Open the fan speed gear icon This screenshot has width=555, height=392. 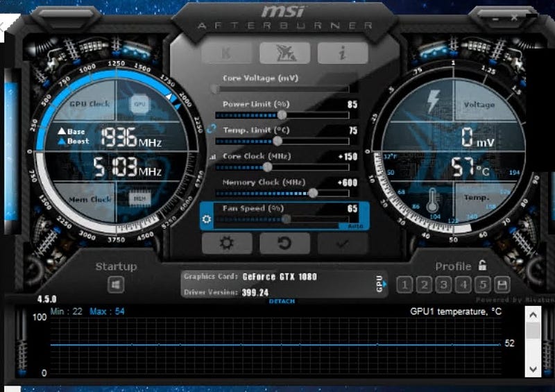(206, 219)
